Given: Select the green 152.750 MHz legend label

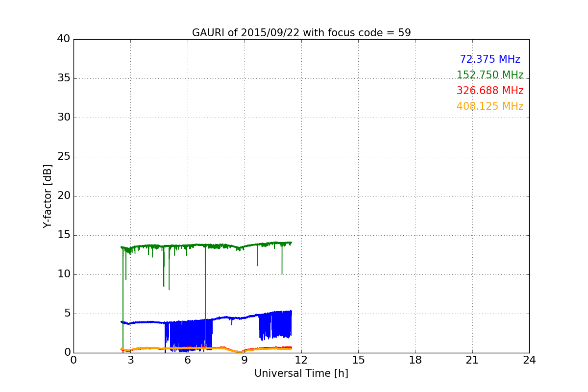Looking at the screenshot, I should tap(490, 75).
